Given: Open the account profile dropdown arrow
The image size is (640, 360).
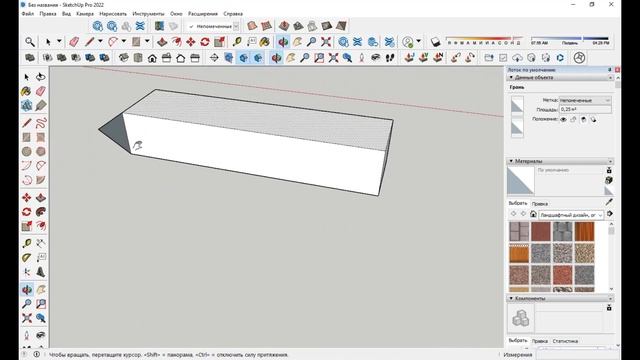Looking at the screenshot, I should click(x=418, y=42).
